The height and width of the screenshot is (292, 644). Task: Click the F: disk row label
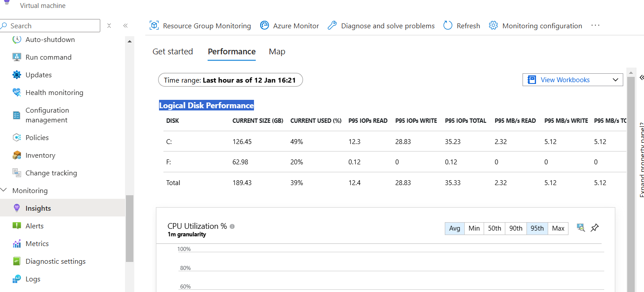(x=169, y=162)
